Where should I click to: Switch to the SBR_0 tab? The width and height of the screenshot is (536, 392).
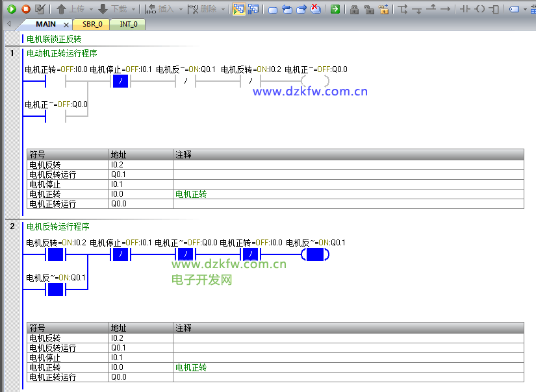(x=92, y=24)
